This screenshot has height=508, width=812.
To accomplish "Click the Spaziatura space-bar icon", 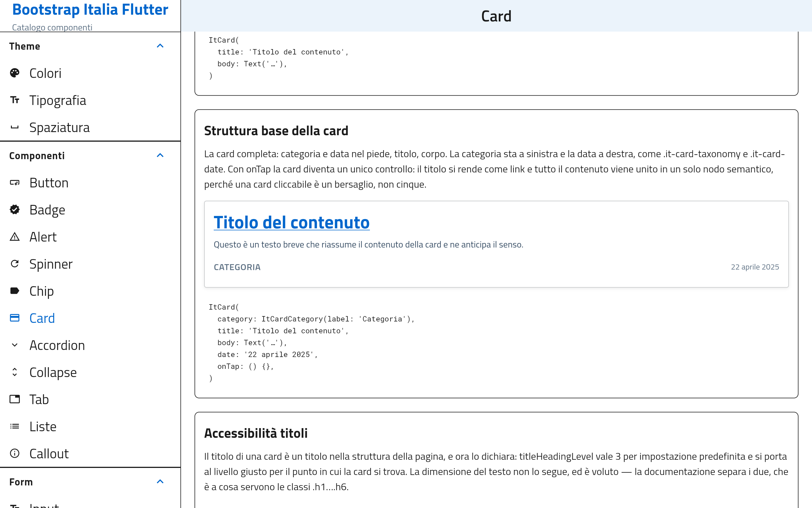I will tap(14, 127).
